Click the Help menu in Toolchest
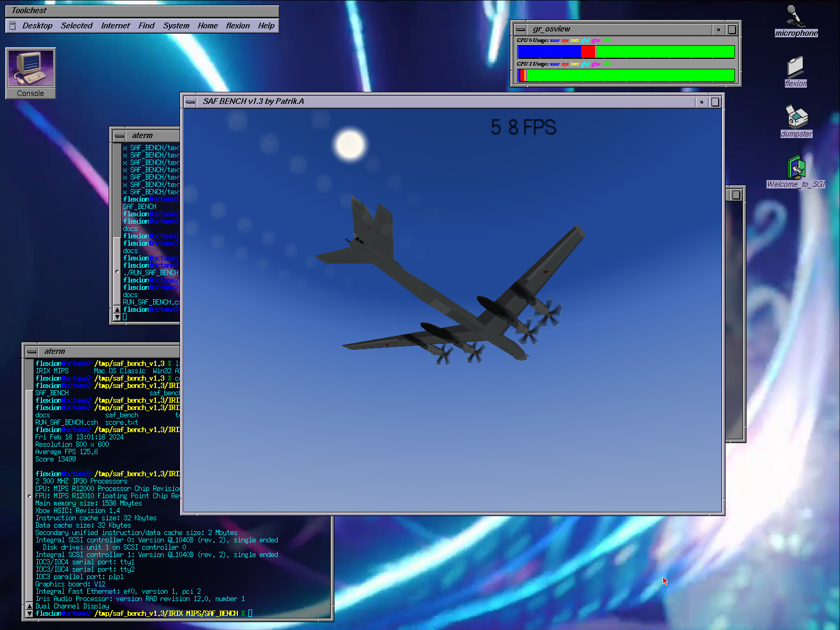Image resolution: width=840 pixels, height=630 pixels. 266,26
